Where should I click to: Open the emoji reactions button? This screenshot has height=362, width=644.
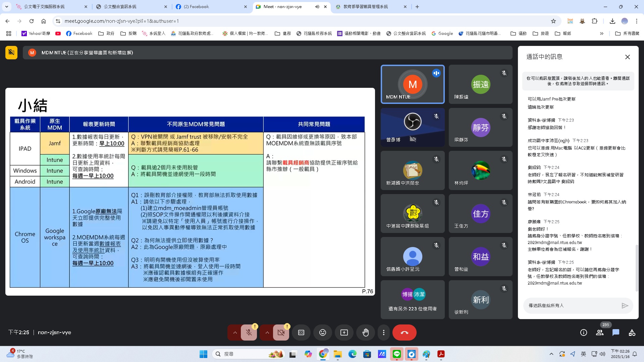click(322, 333)
